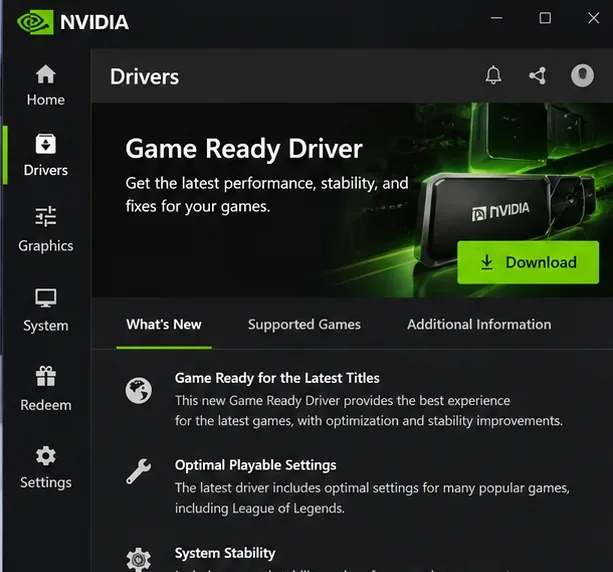613x572 pixels.
Task: Select the 'Game Ready for the Latest Titles' heading
Action: pos(277,378)
